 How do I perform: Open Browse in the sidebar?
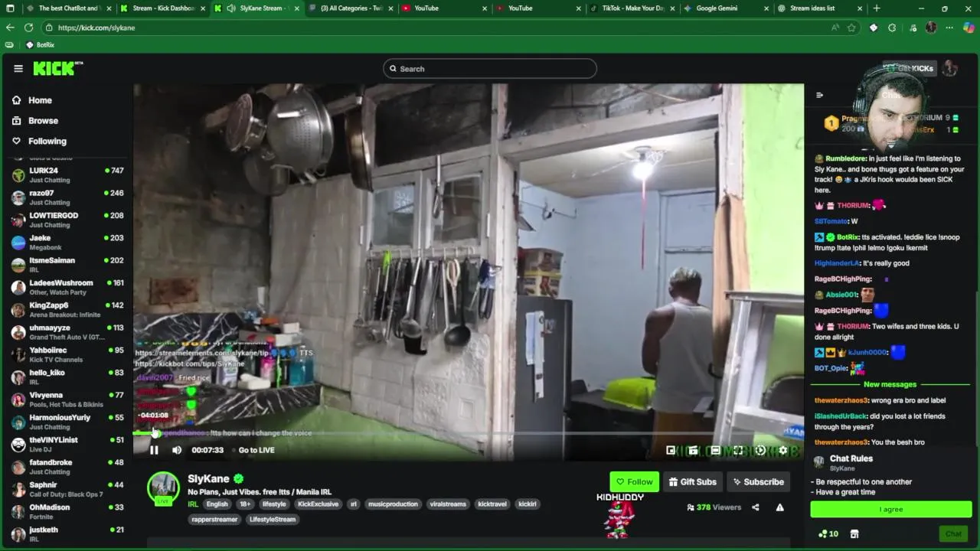[35, 121]
